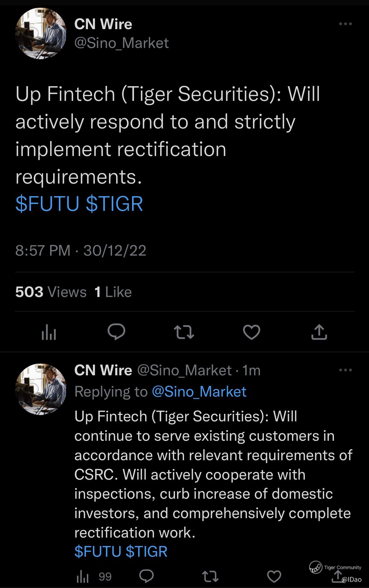369x588 pixels.
Task: Click the view analytics icon under the main tweet
Action: click(x=49, y=332)
